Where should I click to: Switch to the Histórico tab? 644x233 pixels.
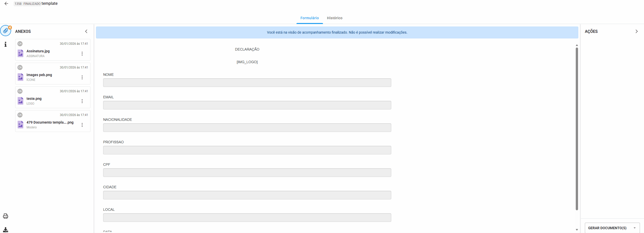click(x=334, y=18)
